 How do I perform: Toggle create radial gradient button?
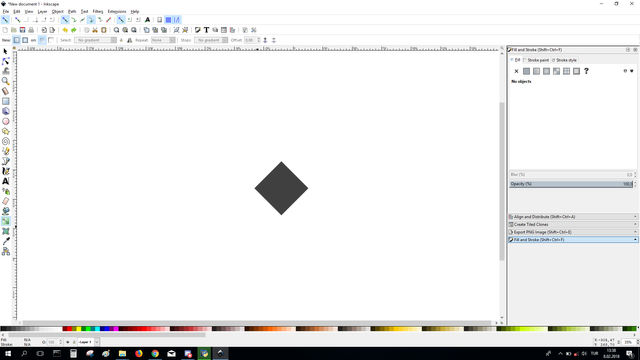pos(25,40)
